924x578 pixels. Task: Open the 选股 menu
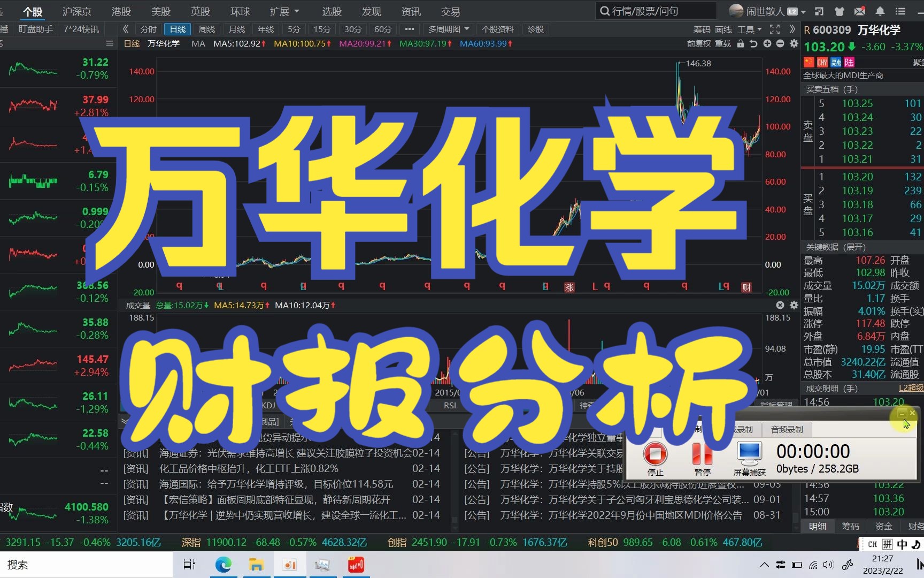(332, 11)
